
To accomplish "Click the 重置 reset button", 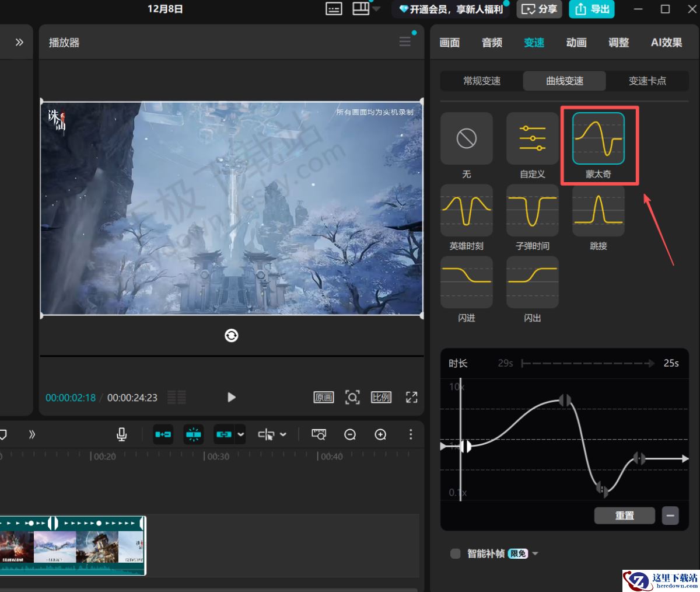I will click(x=624, y=516).
